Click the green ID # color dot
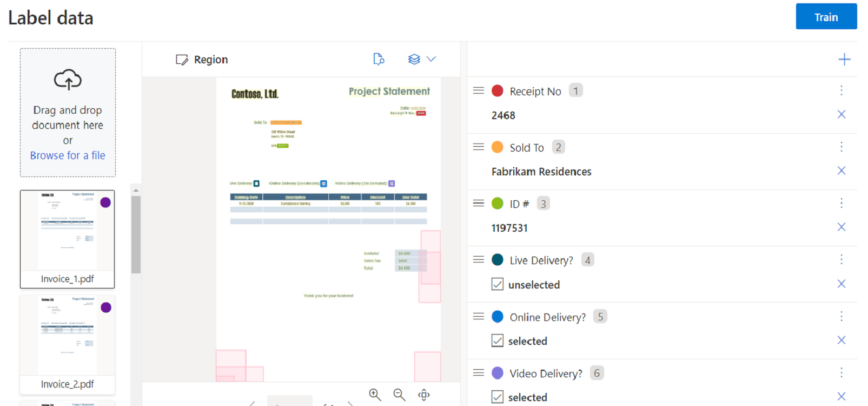Image resolution: width=868 pixels, height=406 pixels. (x=498, y=204)
